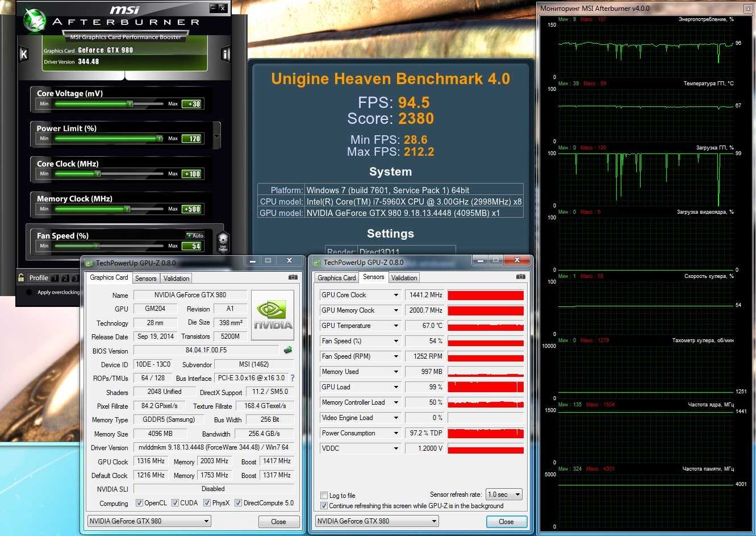Open Kombustor via the K icon
This screenshot has width=756, height=536.
coord(24,54)
